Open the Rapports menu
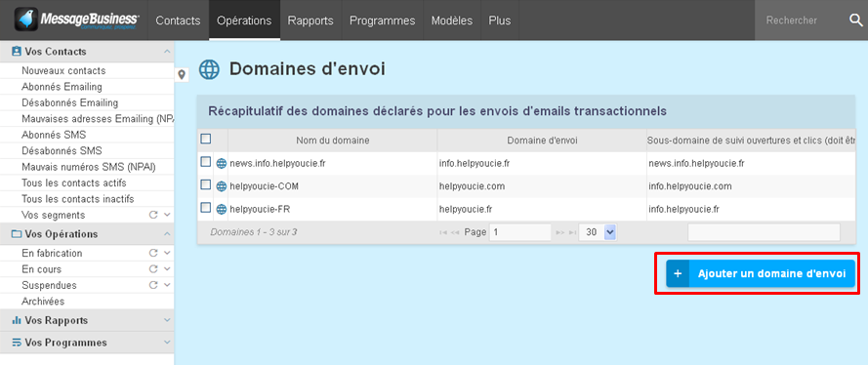The height and width of the screenshot is (365, 868). coord(310,20)
